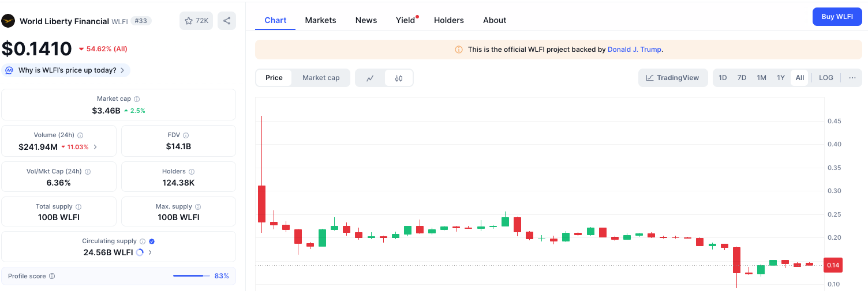Viewport: 868px width, 291px height.
Task: Click the 24.56B WLFI circulating value
Action: pyautogui.click(x=108, y=252)
